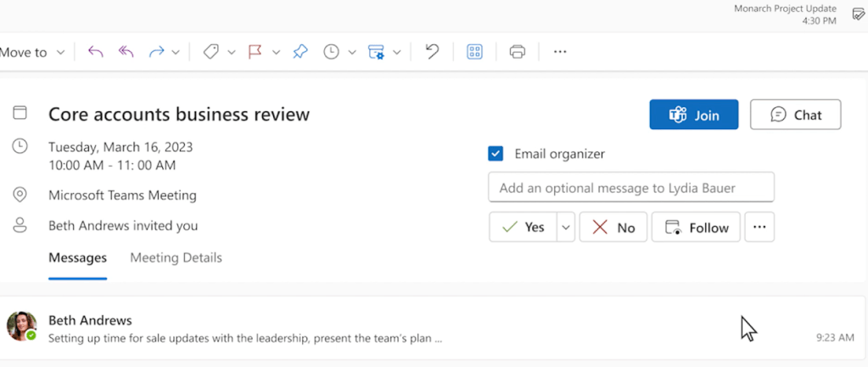868x367 pixels.
Task: Click the tag categorize icon
Action: pyautogui.click(x=210, y=52)
